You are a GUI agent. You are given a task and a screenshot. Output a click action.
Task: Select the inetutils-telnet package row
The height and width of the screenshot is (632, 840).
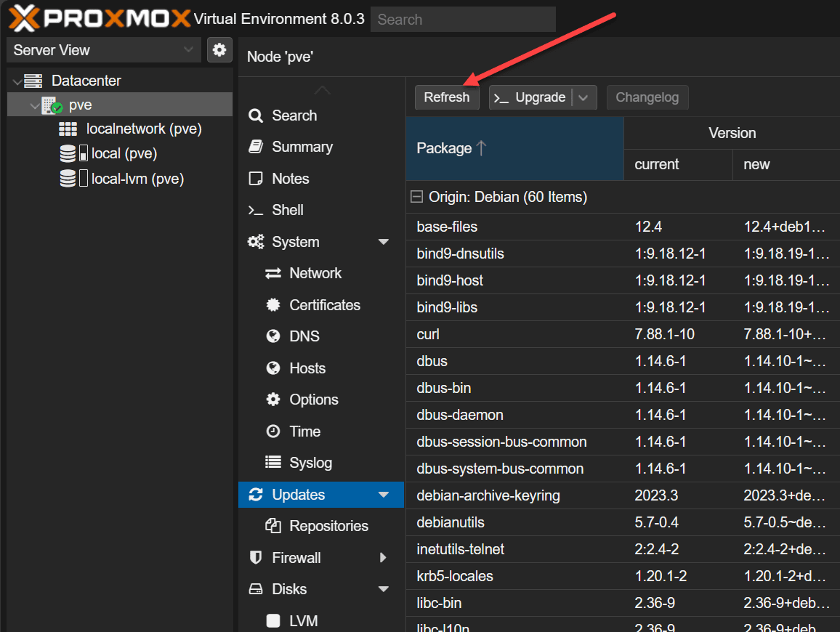pyautogui.click(x=623, y=549)
